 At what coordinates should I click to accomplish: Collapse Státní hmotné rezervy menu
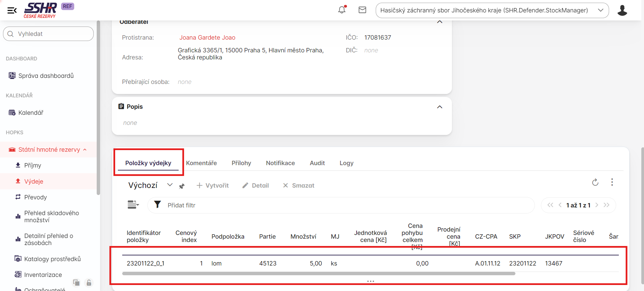(85, 150)
